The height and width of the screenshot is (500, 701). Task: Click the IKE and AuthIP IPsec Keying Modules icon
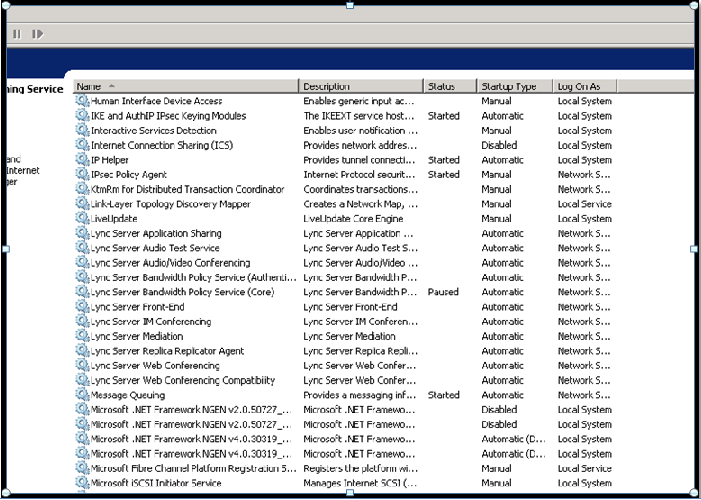(82, 115)
